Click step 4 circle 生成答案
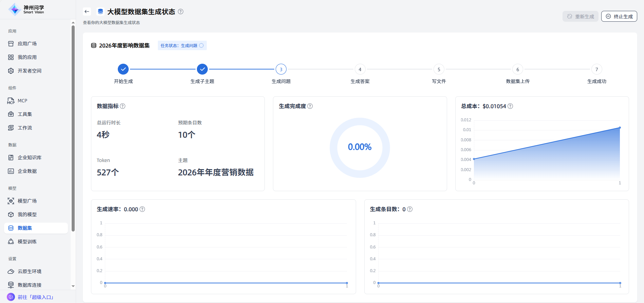This screenshot has width=644, height=303. pyautogui.click(x=360, y=69)
